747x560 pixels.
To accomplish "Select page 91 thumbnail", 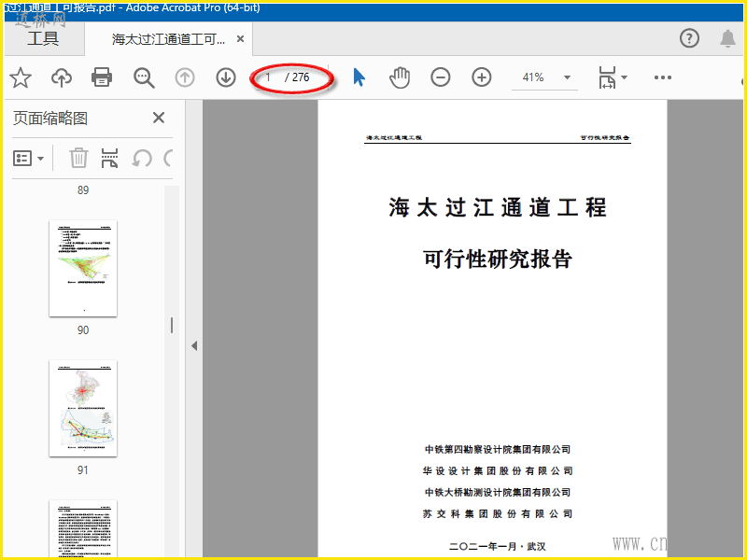I will 83,408.
